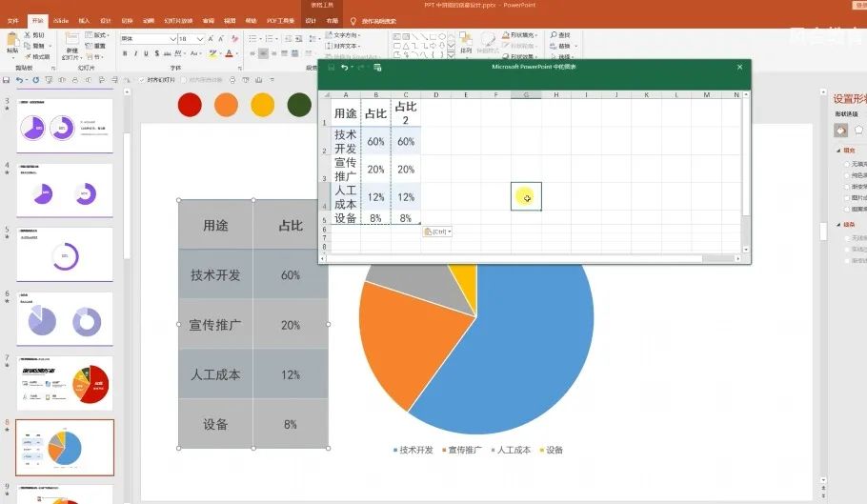Click the Format Painter (格式刷) icon

(x=28, y=56)
